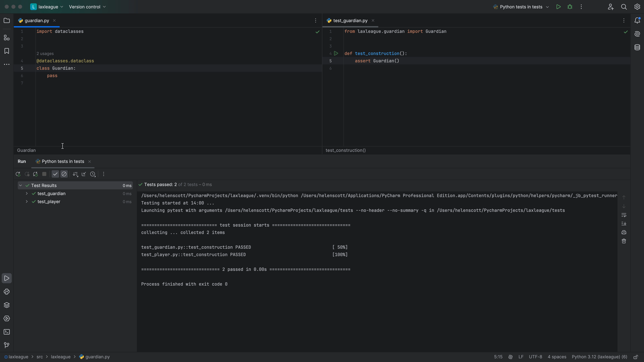Switch to the guardian.py editor tab
The width and height of the screenshot is (644, 362).
[36, 20]
